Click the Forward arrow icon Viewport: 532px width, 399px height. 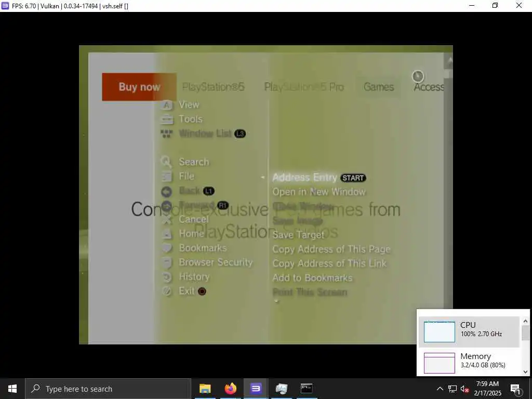(166, 206)
